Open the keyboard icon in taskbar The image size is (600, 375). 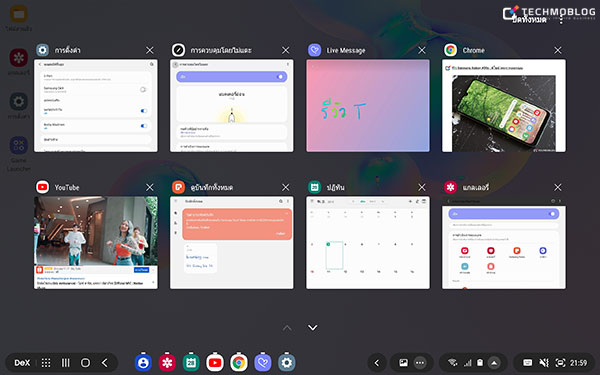(528, 363)
